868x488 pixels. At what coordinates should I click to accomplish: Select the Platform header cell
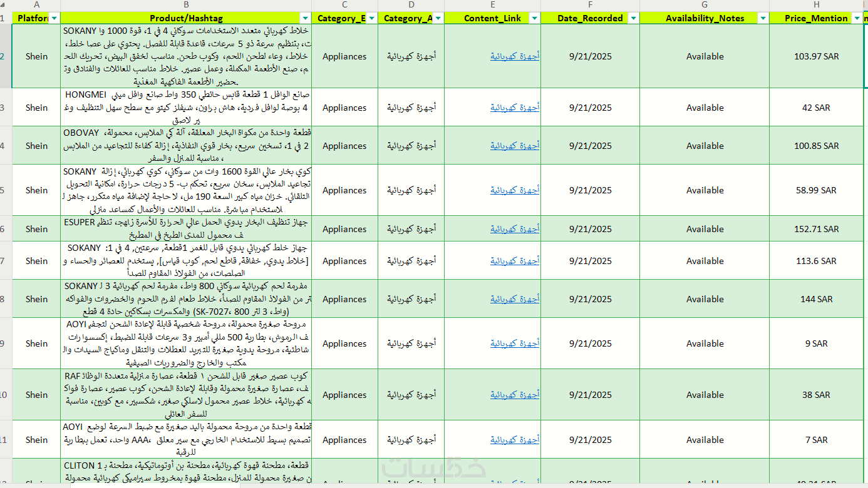(x=36, y=18)
